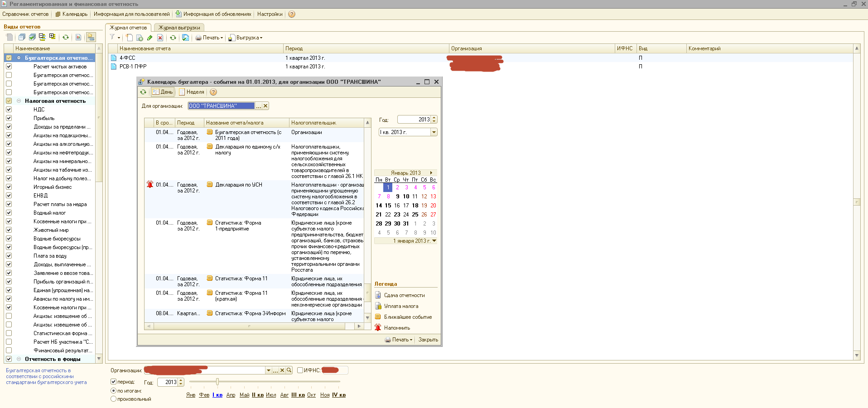Click the search magnifier beside Организации field
Screen dimensions: 868x408
click(289, 370)
